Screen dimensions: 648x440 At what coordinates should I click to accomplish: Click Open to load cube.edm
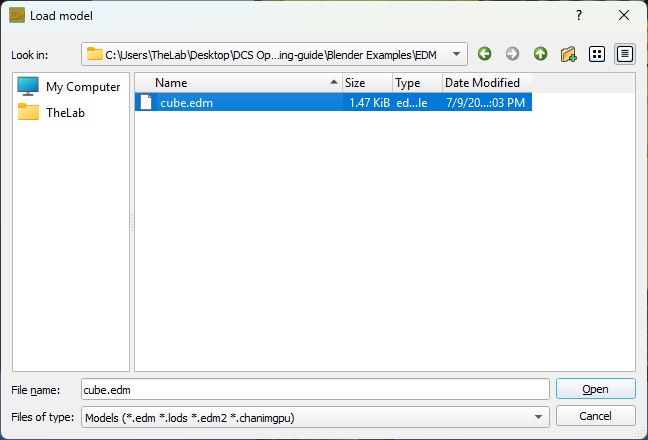pos(596,389)
